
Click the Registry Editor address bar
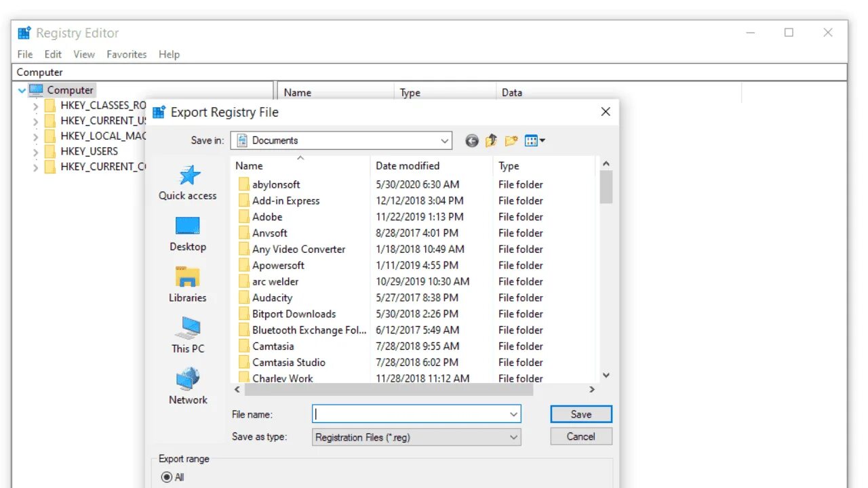coord(429,72)
